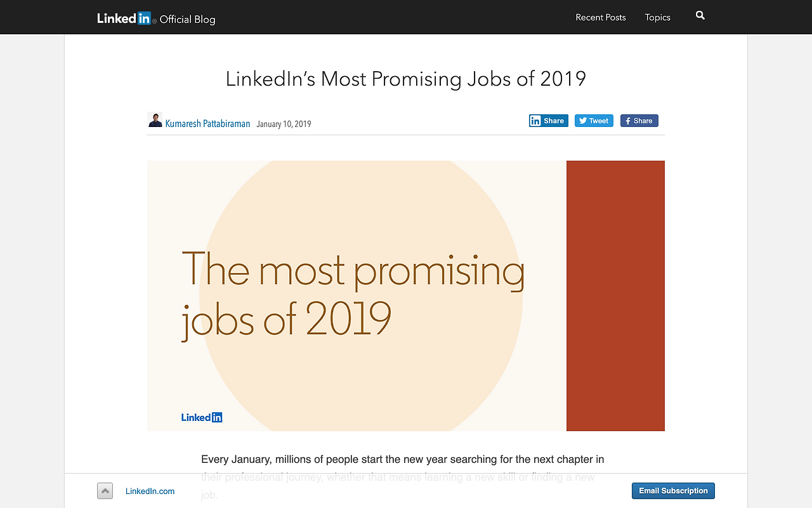Click the 'Official Blog' text in header

coord(187,19)
